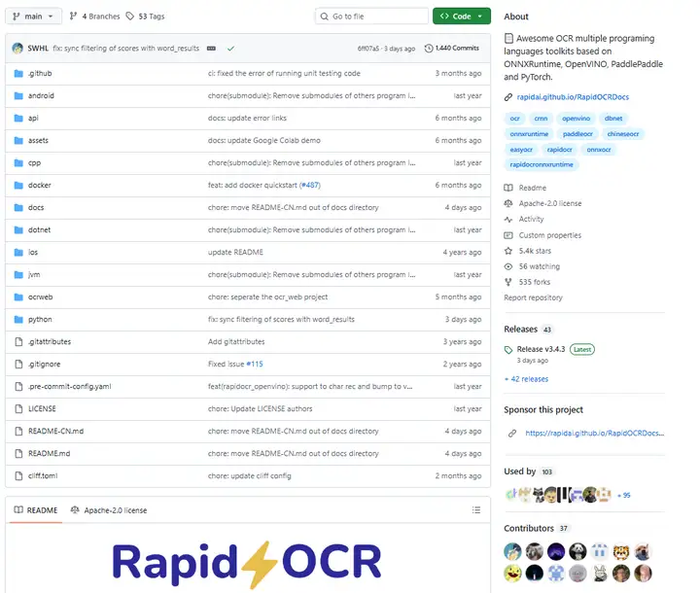
Task: Click the assets folder icon
Action: coord(18,140)
